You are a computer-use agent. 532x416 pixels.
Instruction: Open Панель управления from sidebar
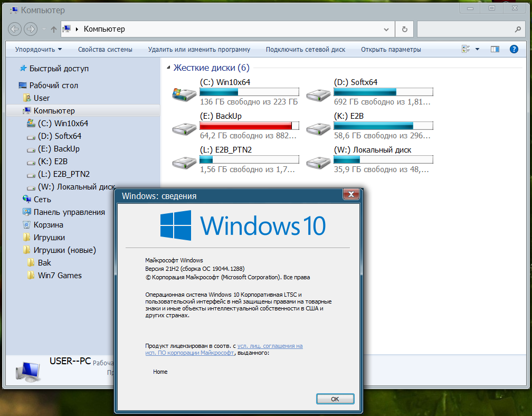pyautogui.click(x=69, y=212)
